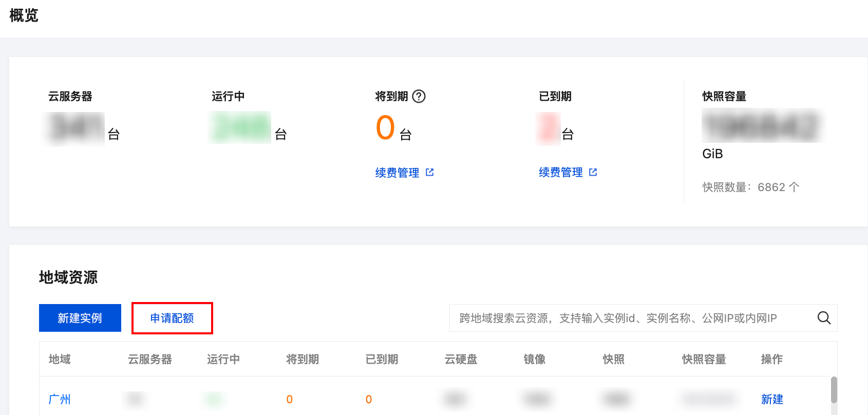Viewport: 868px width, 415px height.
Task: Click external-link icon beside 续费管理 under 将到期
Action: [x=430, y=173]
